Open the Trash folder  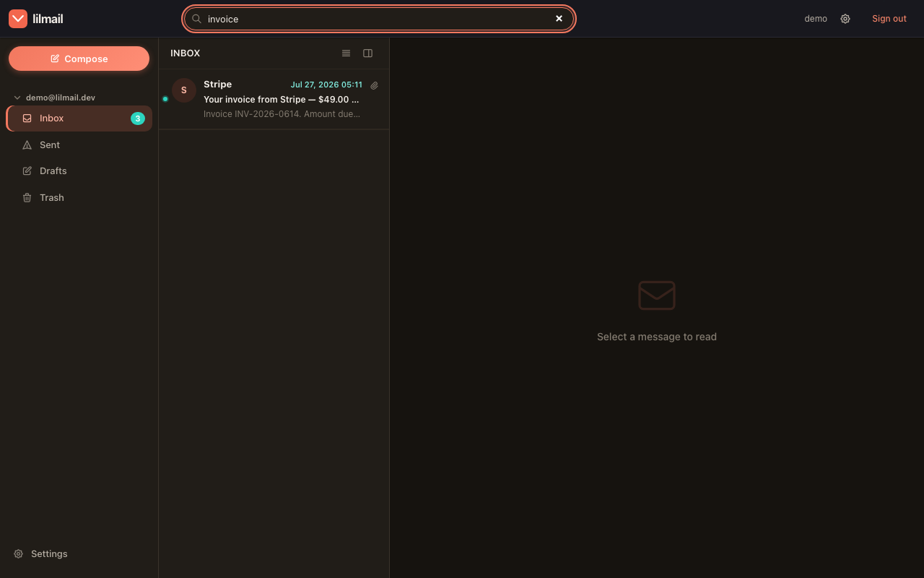(x=79, y=198)
